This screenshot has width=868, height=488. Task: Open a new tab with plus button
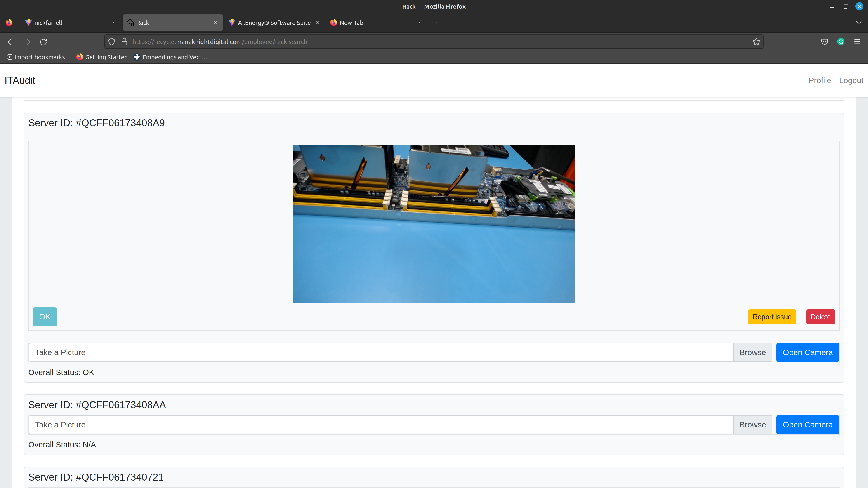(436, 23)
